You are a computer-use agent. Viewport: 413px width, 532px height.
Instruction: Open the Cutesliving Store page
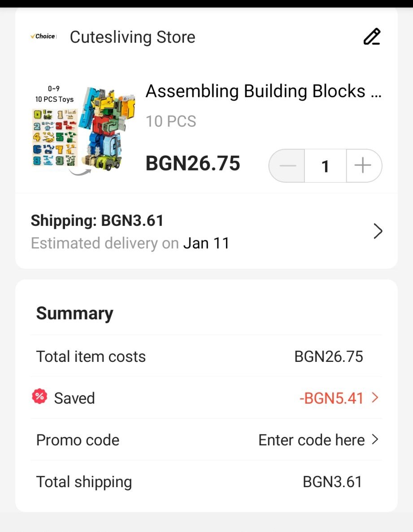click(132, 37)
